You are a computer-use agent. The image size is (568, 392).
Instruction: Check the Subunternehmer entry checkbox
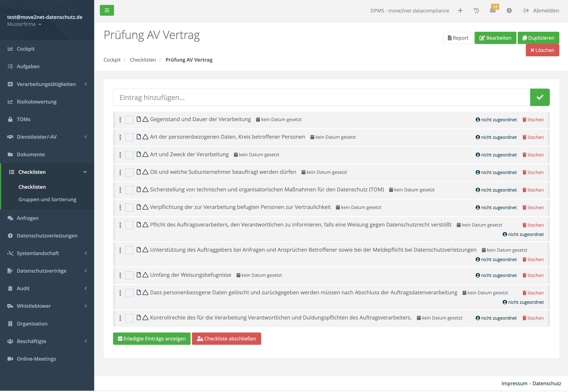point(129,172)
